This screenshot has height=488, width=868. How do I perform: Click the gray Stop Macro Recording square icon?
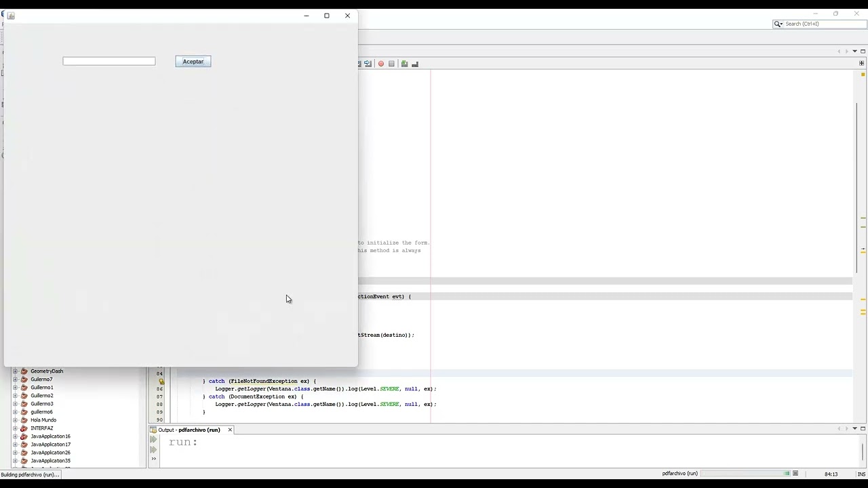click(x=391, y=64)
